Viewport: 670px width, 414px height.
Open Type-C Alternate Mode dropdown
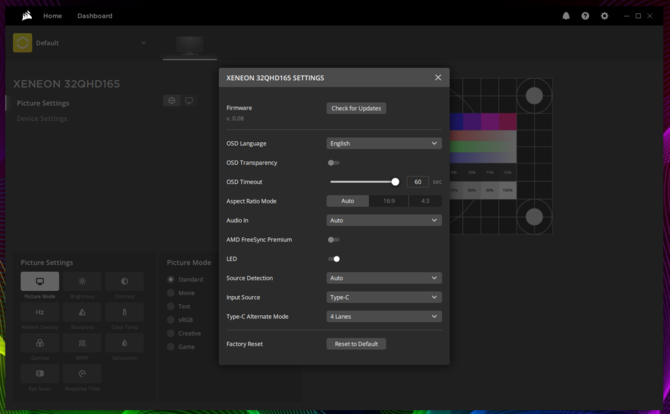coord(384,316)
